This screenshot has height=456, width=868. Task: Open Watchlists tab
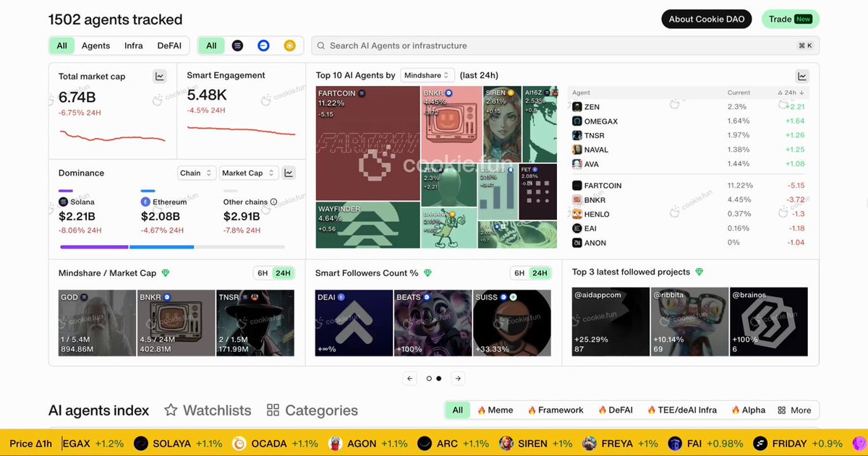coord(208,410)
